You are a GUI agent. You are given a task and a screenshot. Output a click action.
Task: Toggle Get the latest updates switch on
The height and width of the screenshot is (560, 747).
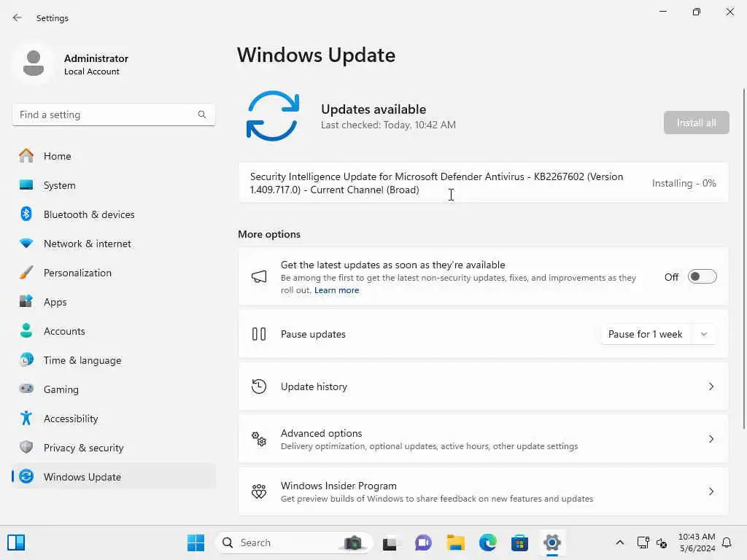703,276
